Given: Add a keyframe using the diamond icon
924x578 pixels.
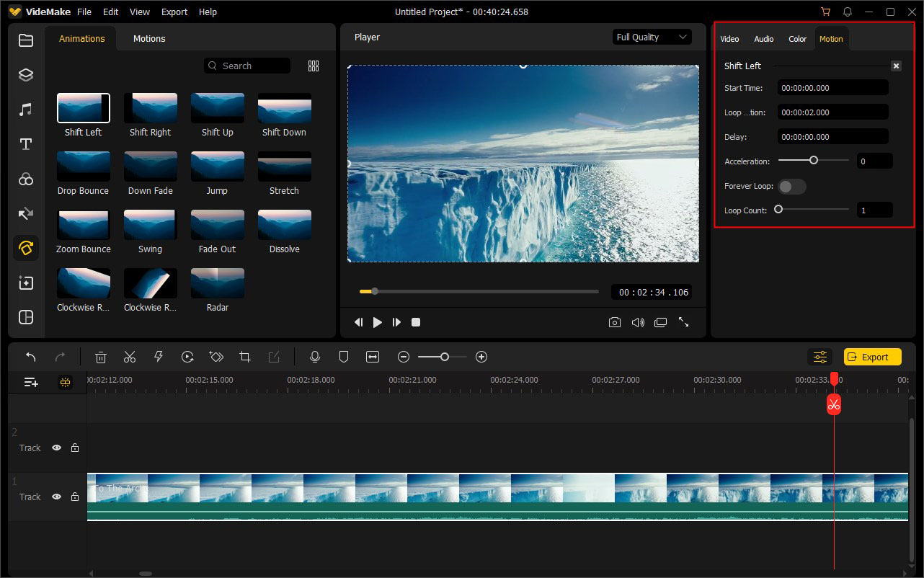Looking at the screenshot, I should pyautogui.click(x=216, y=357).
